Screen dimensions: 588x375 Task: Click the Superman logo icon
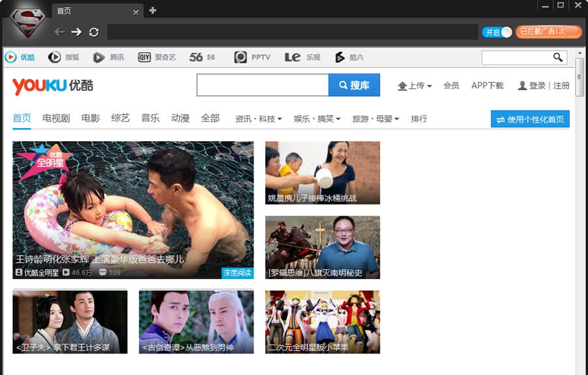[x=27, y=22]
